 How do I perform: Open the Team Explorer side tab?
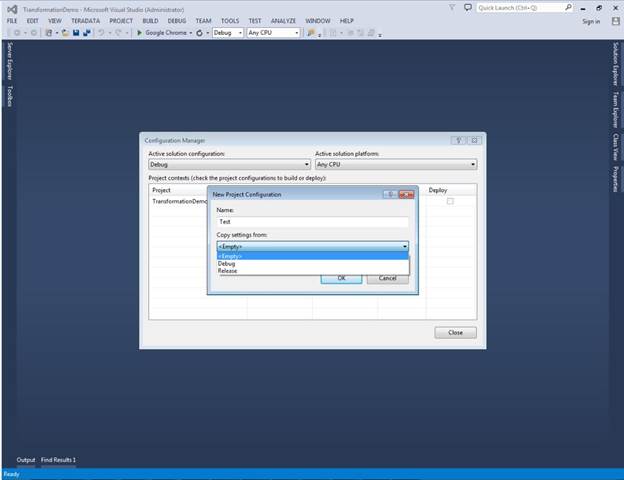tap(616, 109)
